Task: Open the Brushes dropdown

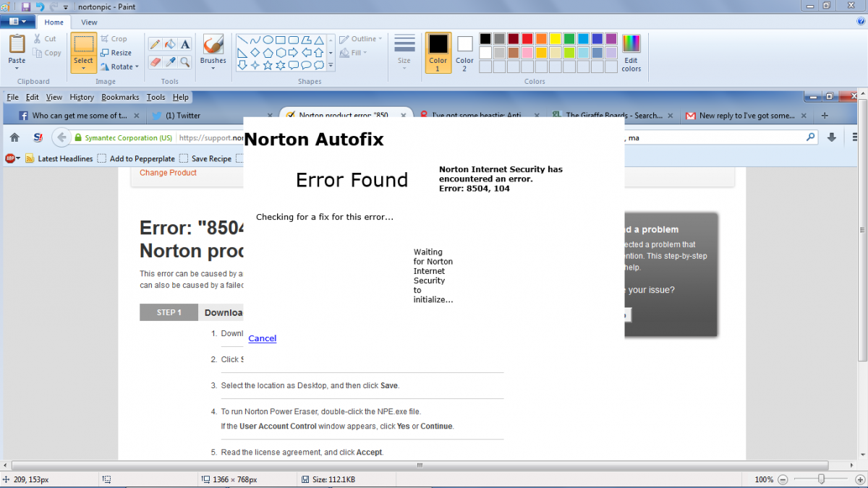Action: [x=213, y=69]
